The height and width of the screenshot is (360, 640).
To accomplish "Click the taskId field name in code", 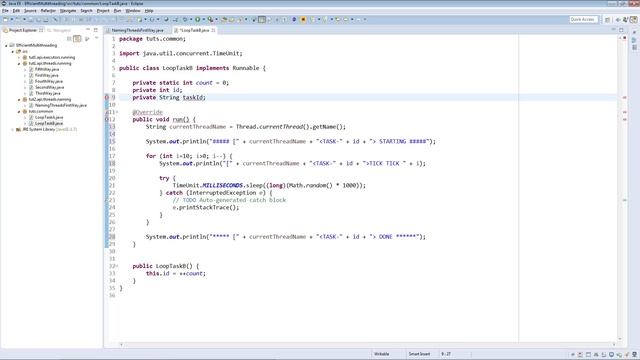I will click(x=193, y=98).
